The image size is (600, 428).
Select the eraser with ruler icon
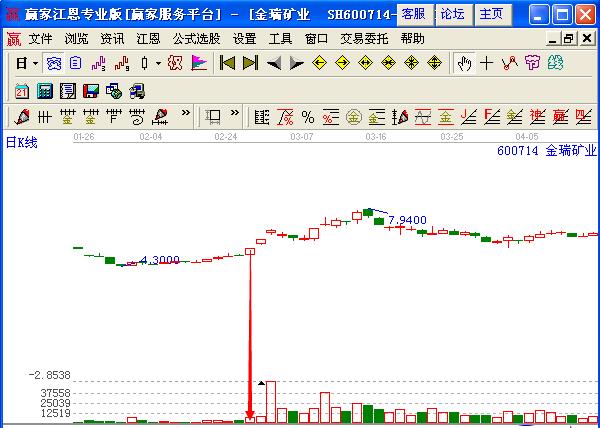160,117
